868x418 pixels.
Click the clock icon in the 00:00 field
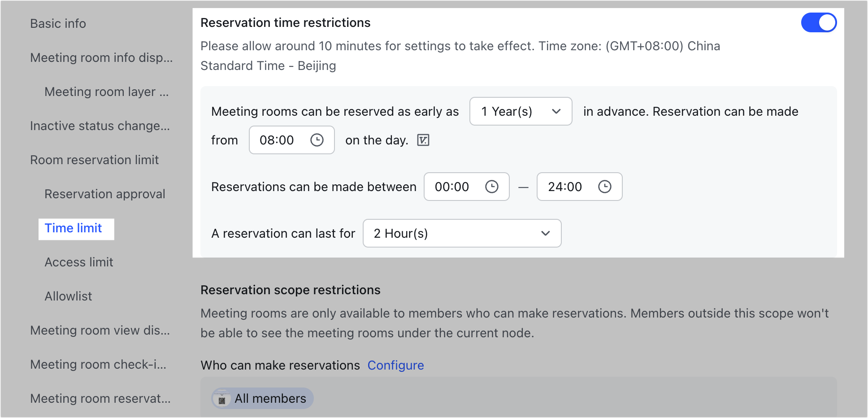[492, 187]
